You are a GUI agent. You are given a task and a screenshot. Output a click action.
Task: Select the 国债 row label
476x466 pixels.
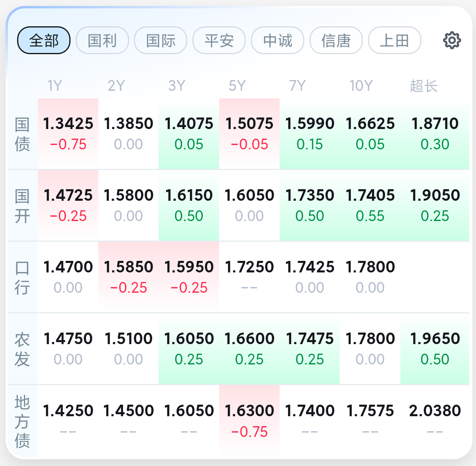tap(22, 134)
